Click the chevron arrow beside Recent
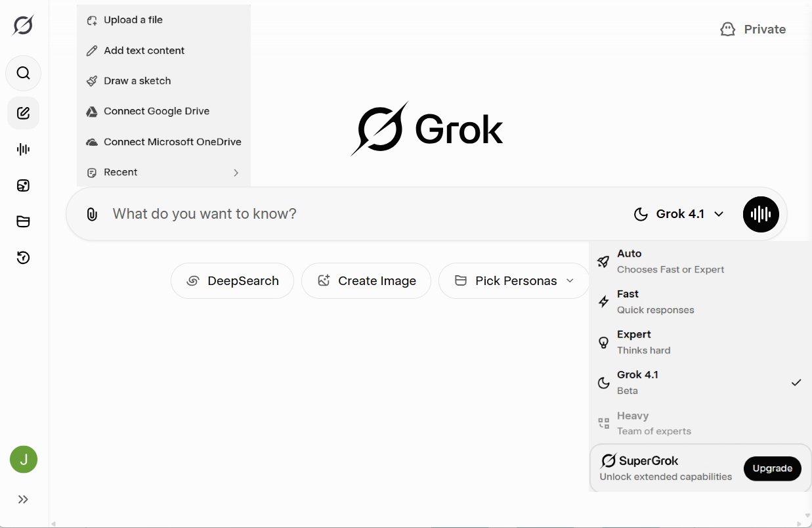 click(x=236, y=173)
